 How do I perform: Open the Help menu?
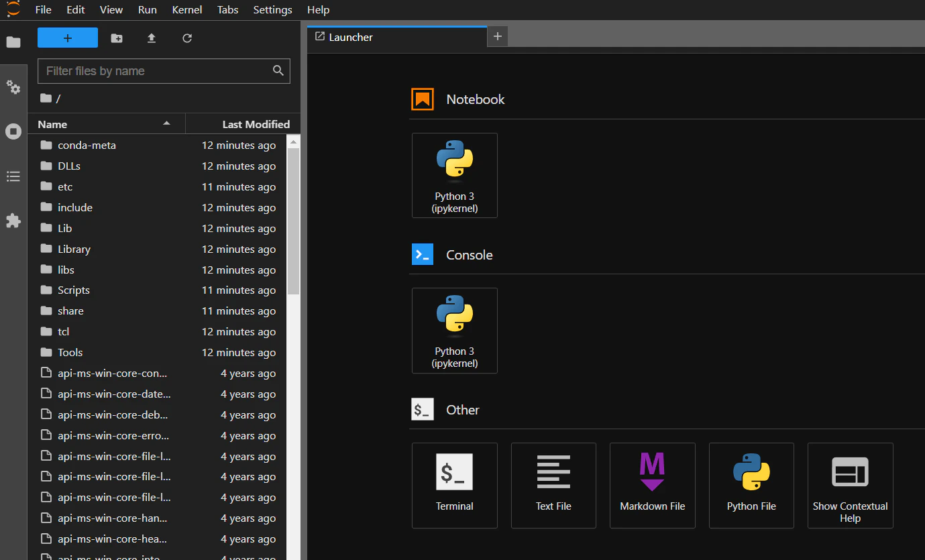[x=319, y=10]
